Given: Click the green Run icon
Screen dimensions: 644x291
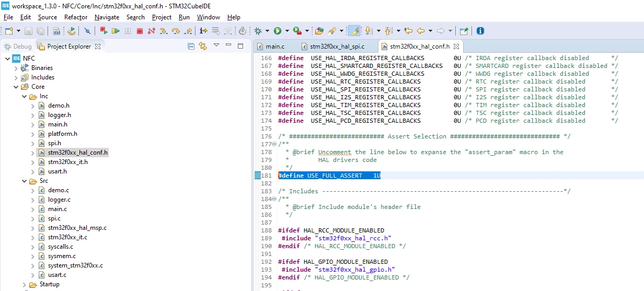Looking at the screenshot, I should [x=278, y=31].
